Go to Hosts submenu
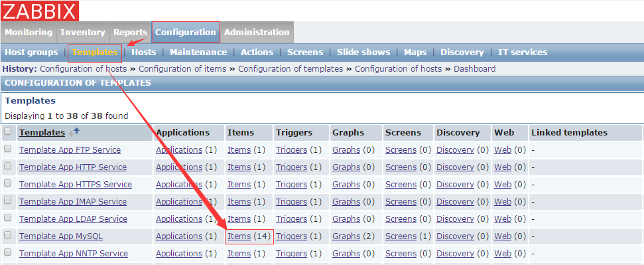Screen dimensions: 644x265 coord(144,52)
